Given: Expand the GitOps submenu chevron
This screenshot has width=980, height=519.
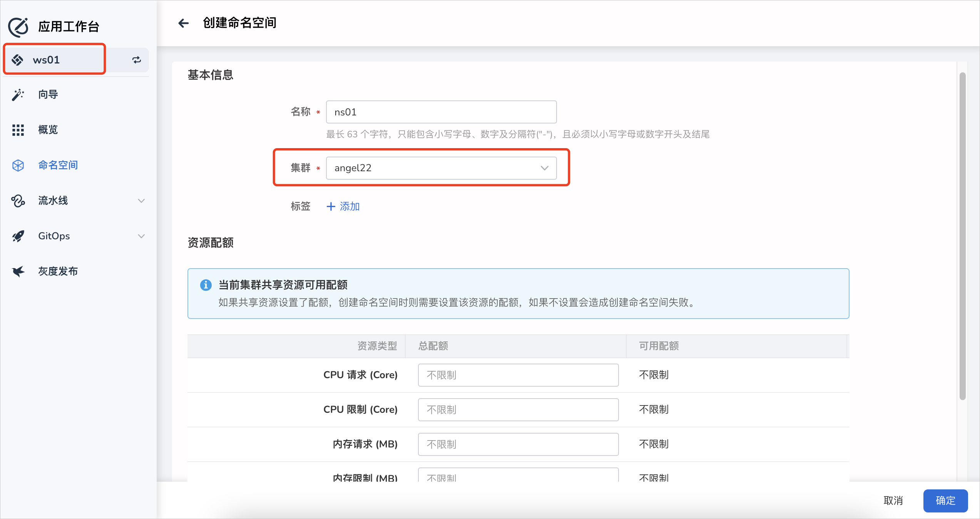Looking at the screenshot, I should [141, 236].
